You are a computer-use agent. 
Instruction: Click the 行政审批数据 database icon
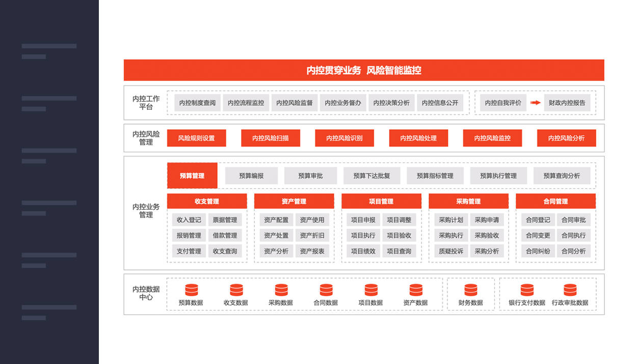(570, 290)
